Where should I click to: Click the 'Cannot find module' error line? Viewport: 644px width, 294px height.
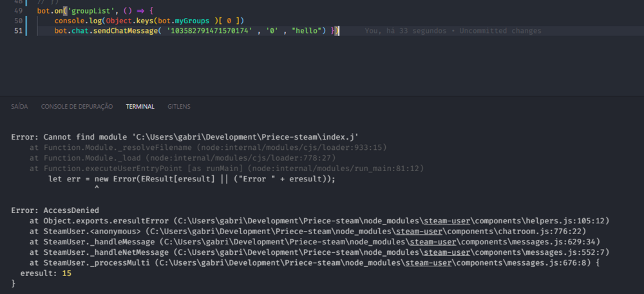[185, 137]
